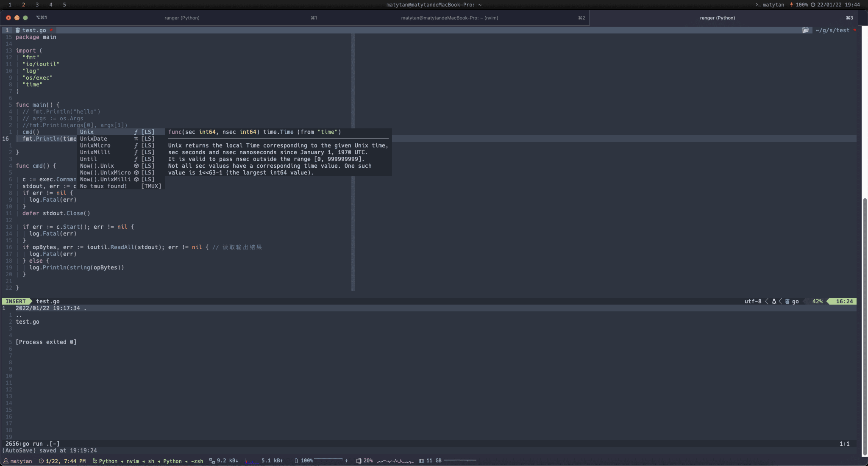
Task: Click the Go gopher icon in statusline
Action: tap(787, 301)
